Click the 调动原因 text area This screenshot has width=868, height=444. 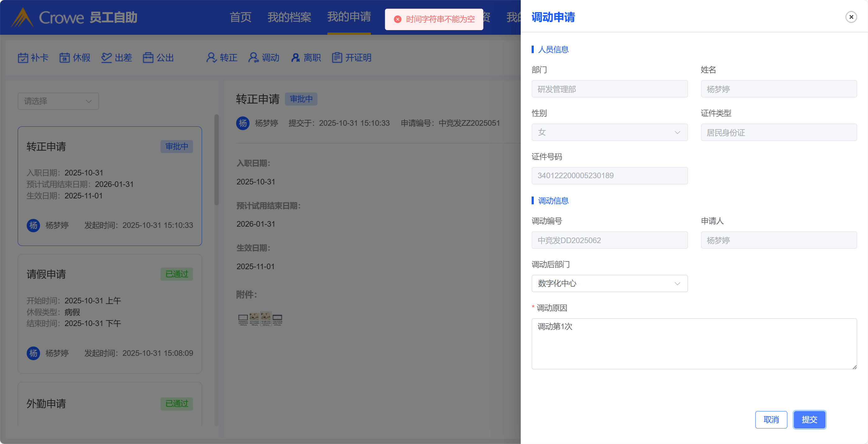(x=694, y=343)
